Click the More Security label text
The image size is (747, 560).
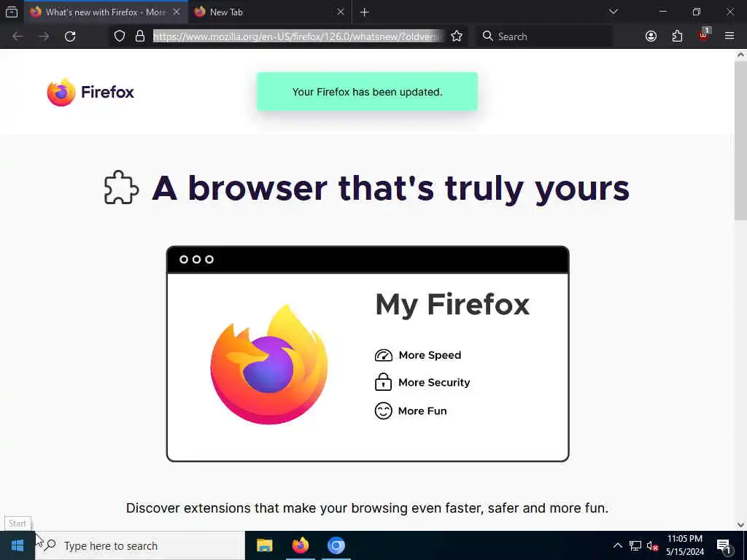tap(434, 382)
